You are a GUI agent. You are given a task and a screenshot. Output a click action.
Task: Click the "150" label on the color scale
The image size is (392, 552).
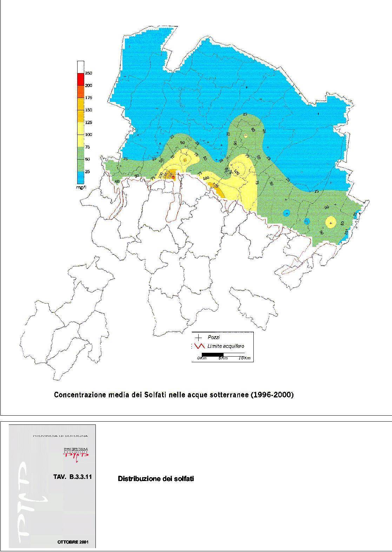(x=89, y=110)
